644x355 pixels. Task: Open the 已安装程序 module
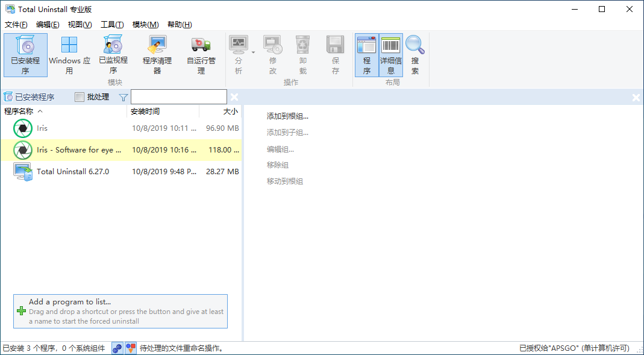coord(25,55)
